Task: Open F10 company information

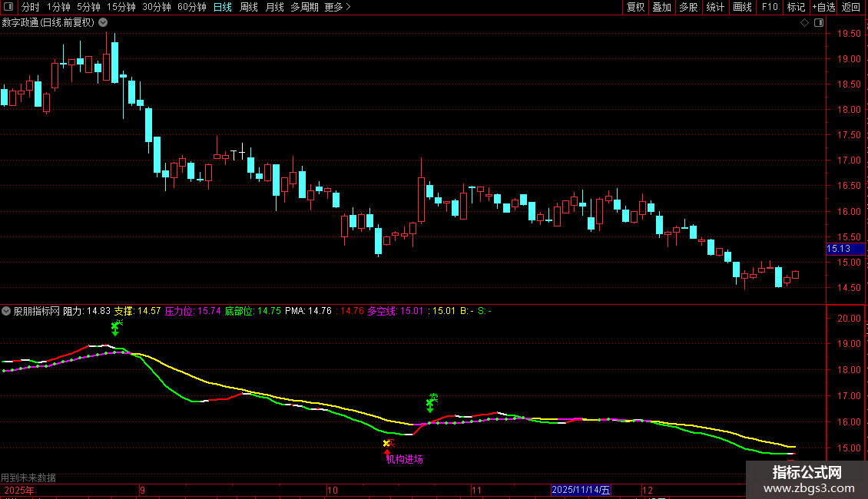Action: coord(770,7)
